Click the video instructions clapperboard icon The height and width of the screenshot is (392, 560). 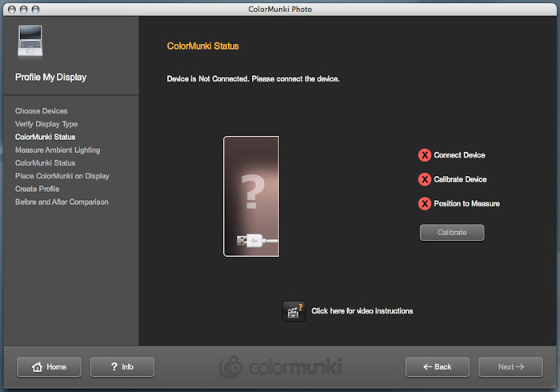[x=294, y=311]
